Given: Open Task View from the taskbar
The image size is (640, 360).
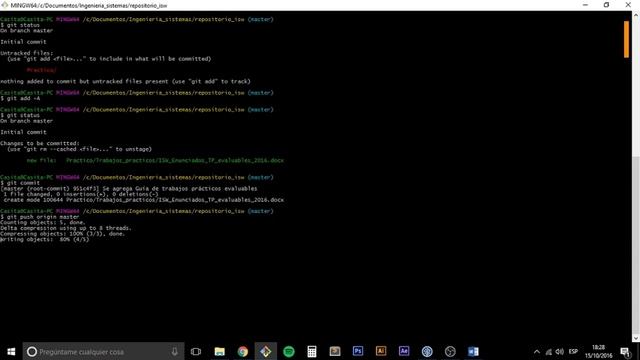Looking at the screenshot, I should click(x=196, y=351).
